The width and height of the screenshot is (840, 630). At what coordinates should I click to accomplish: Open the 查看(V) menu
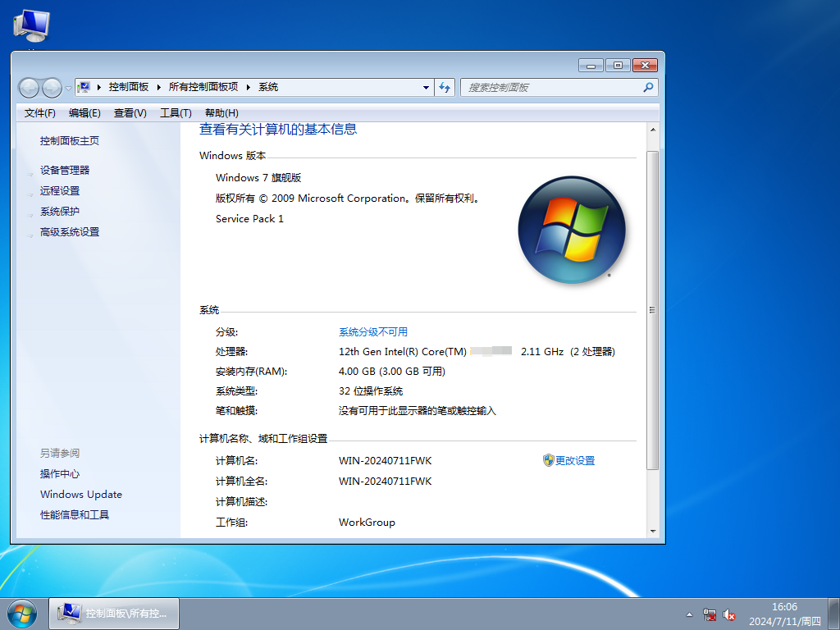click(x=130, y=112)
